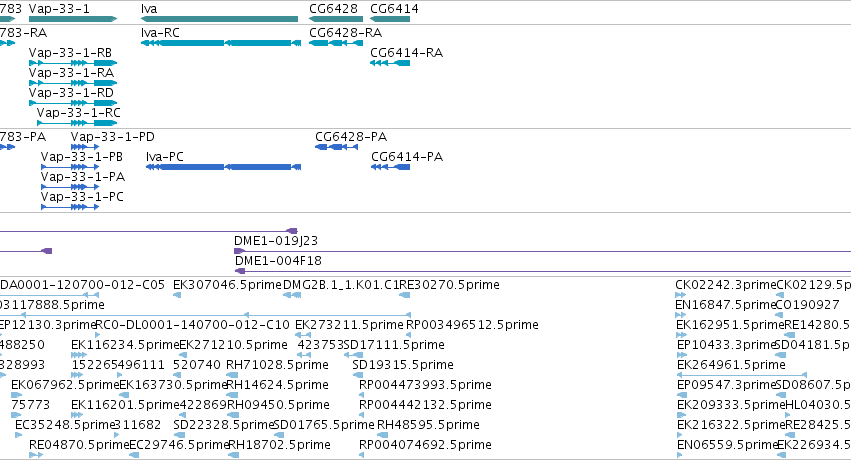Viewport: 851px width, 460px height.
Task: Select EST EK307046.5prime
Action: point(227,285)
